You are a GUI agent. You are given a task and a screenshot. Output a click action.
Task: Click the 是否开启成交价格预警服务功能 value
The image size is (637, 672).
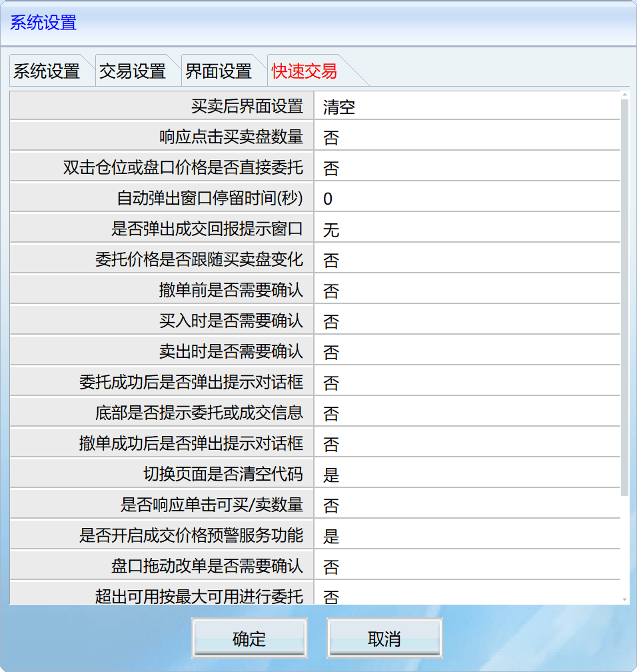click(466, 536)
